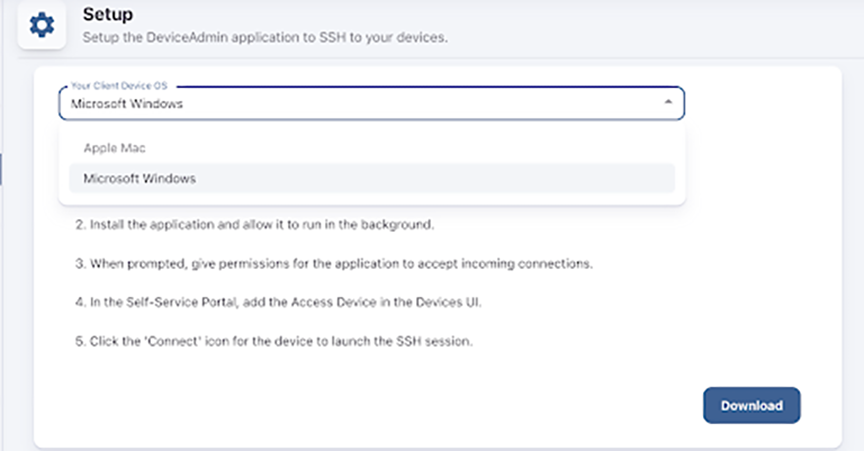Collapse the dropdown using the caret arrow

[667, 103]
